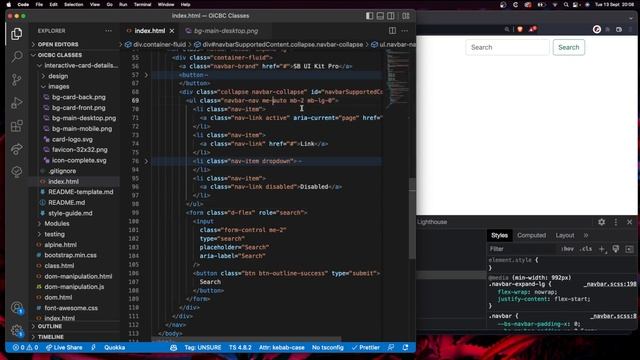Click macOS Spotlight search icon

566,4
